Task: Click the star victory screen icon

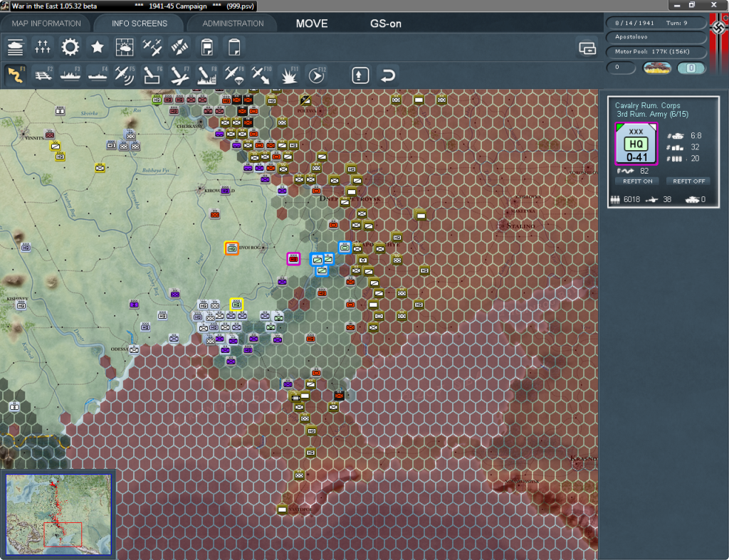Action: click(x=97, y=48)
